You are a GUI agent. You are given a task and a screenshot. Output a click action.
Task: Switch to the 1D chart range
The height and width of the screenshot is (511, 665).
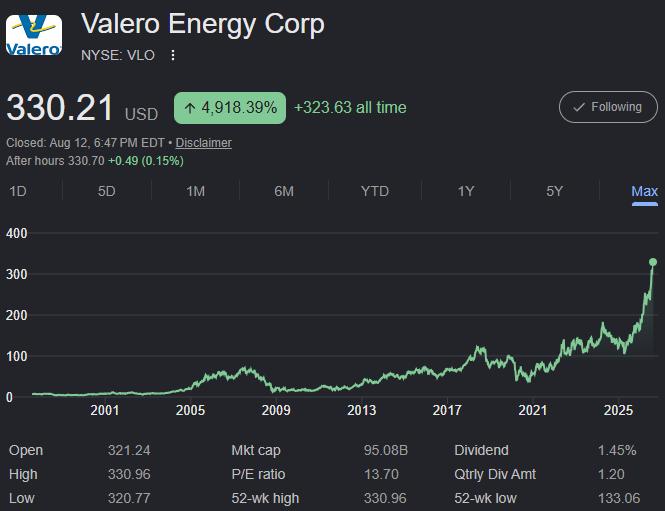[x=18, y=191]
